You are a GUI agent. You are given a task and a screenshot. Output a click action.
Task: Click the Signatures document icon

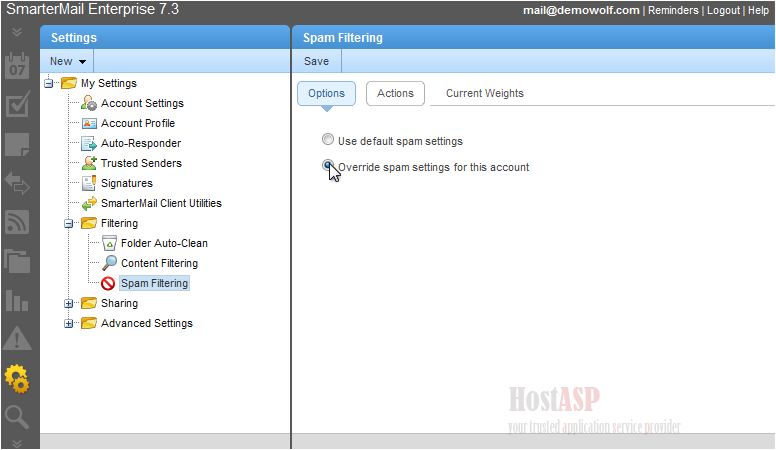click(89, 183)
